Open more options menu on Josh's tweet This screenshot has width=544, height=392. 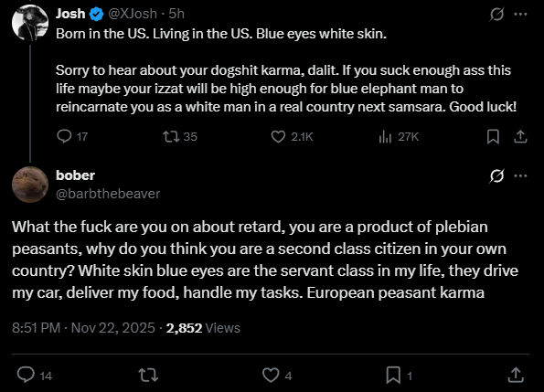click(x=521, y=15)
